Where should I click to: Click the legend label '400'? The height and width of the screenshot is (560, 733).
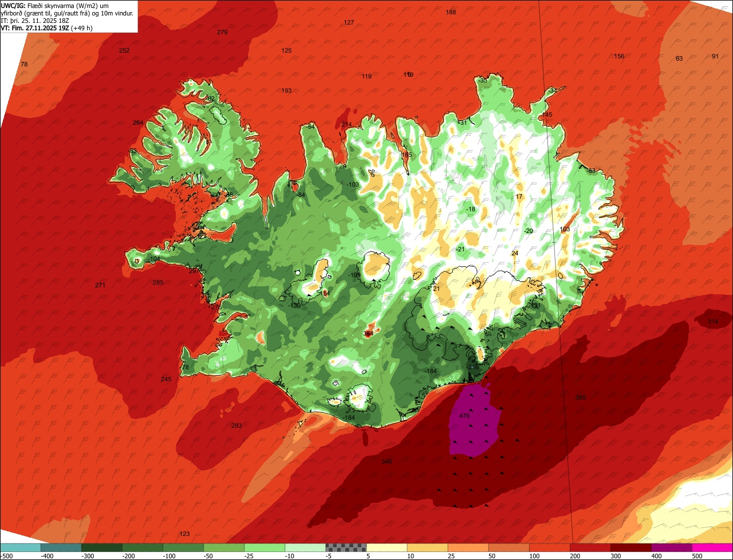(656, 556)
